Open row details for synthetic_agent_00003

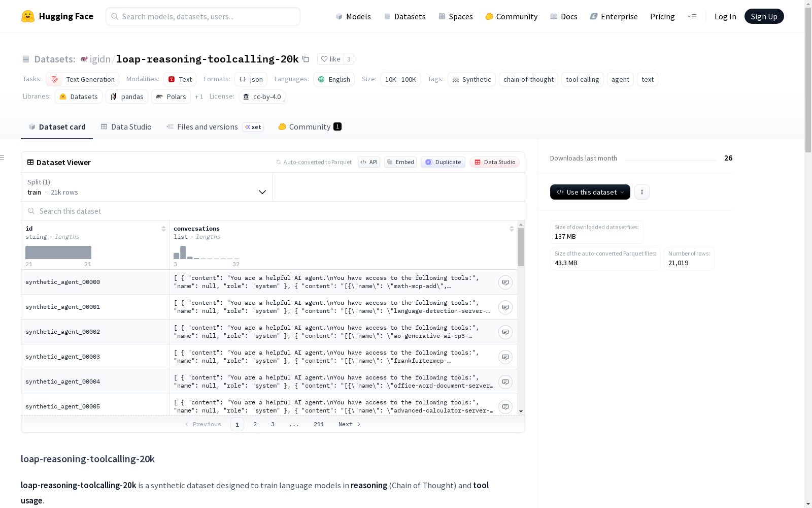[x=505, y=357]
